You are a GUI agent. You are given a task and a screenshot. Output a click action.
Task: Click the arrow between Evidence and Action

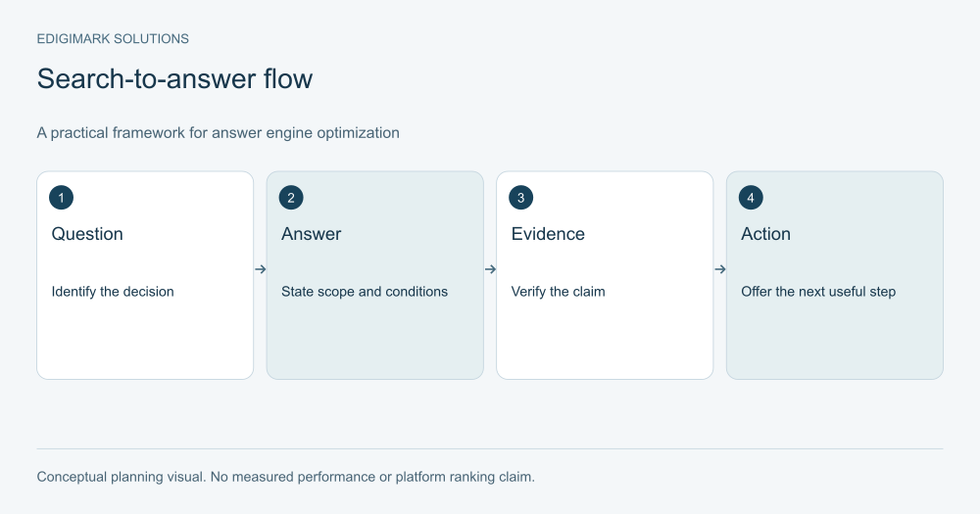(x=720, y=269)
